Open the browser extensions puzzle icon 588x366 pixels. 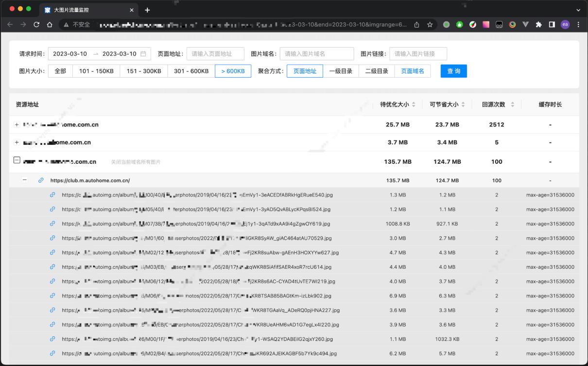click(x=538, y=25)
